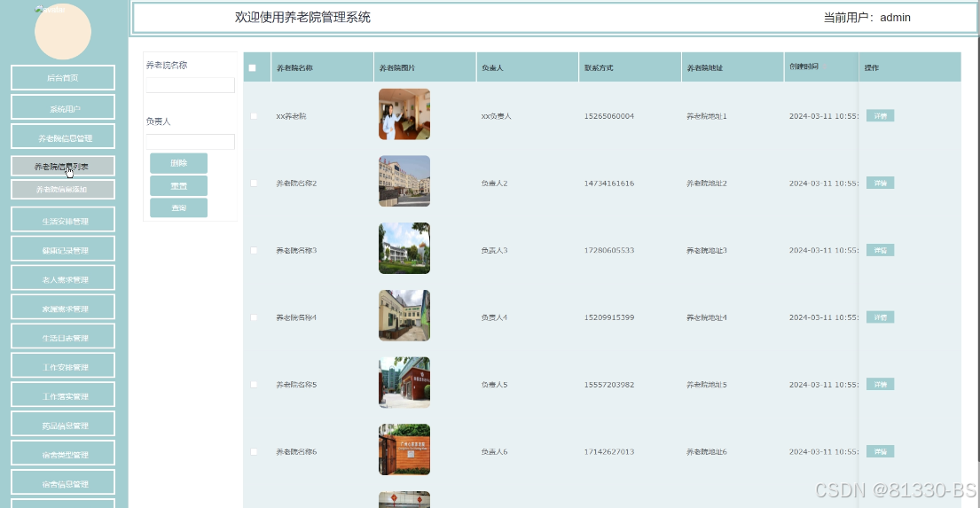Click 详情 button for 养老院名称2

click(x=880, y=184)
